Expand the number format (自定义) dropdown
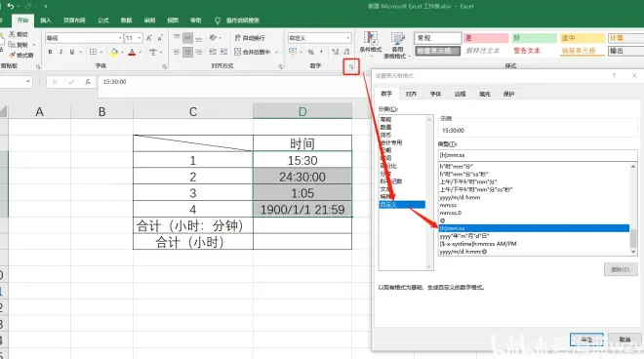 click(348, 38)
